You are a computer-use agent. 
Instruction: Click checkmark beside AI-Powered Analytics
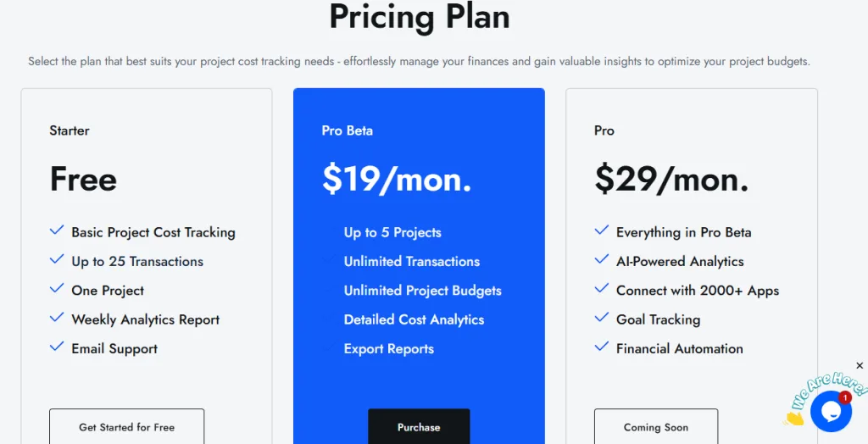(602, 259)
